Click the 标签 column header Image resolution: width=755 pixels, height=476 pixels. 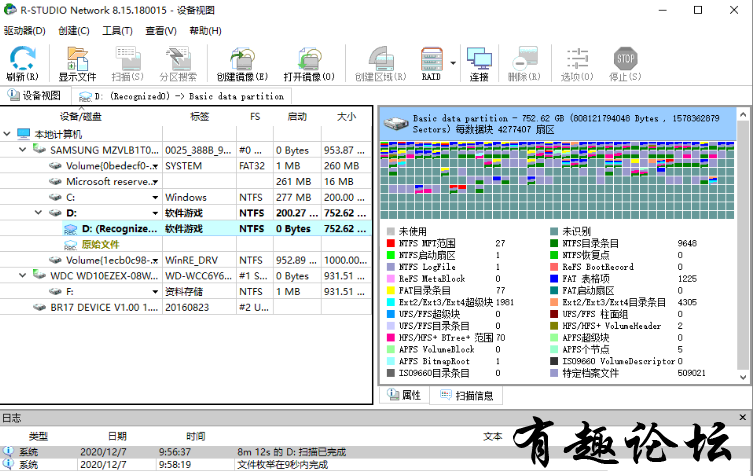pyautogui.click(x=199, y=117)
